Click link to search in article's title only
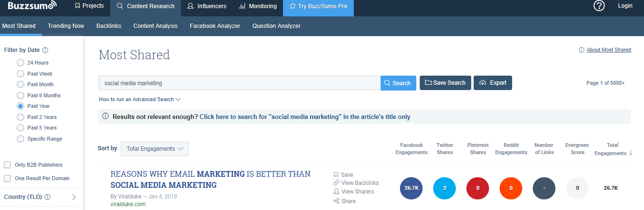Viewport: 644px width, 210px height. coord(305,117)
